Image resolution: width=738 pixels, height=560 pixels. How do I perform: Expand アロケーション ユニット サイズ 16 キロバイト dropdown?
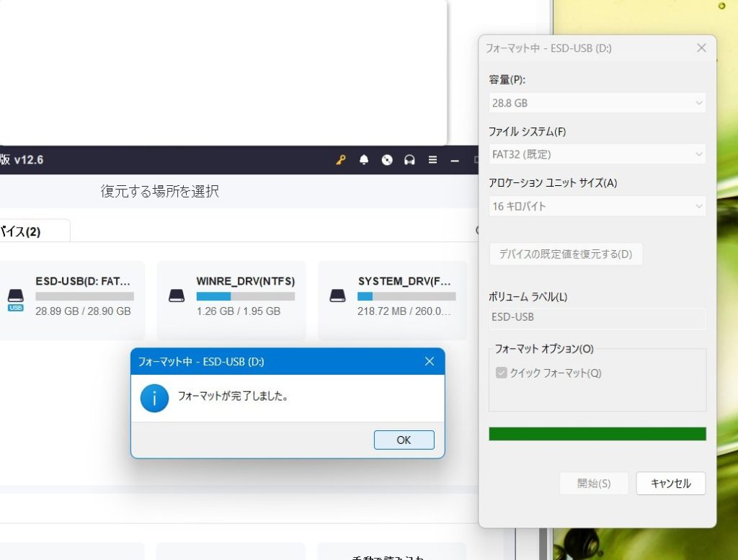[x=597, y=206]
